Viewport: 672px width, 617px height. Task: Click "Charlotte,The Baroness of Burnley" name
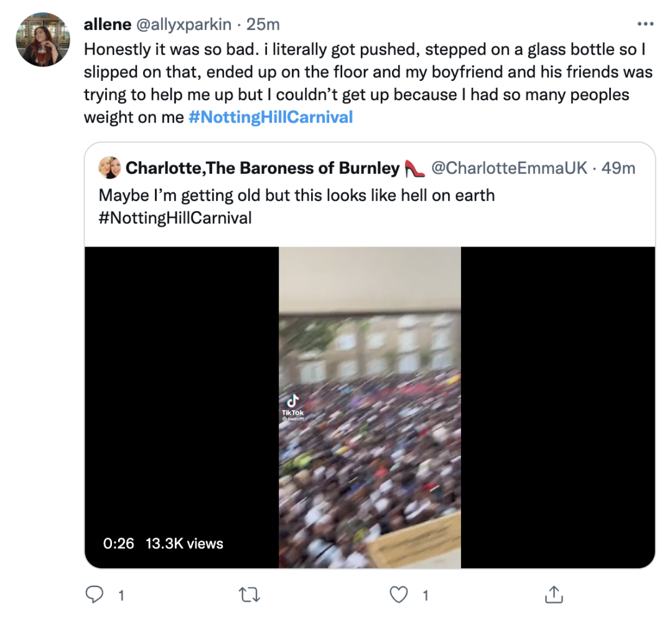tap(262, 168)
